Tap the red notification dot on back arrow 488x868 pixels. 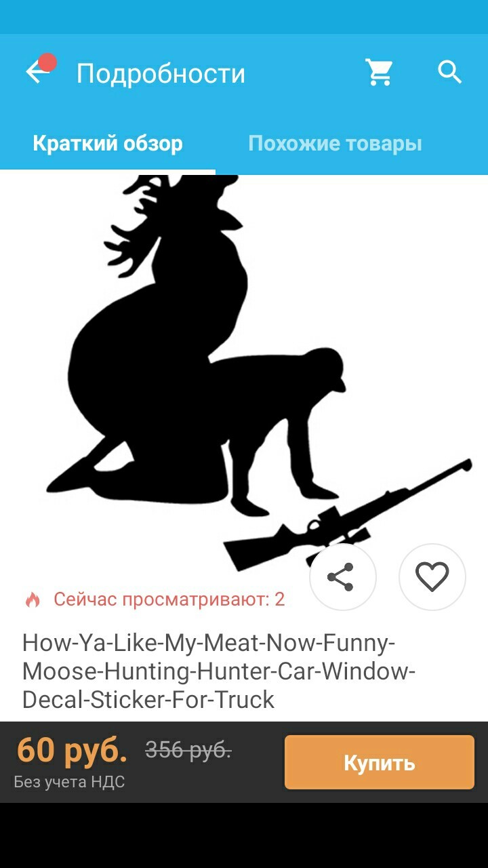47,63
